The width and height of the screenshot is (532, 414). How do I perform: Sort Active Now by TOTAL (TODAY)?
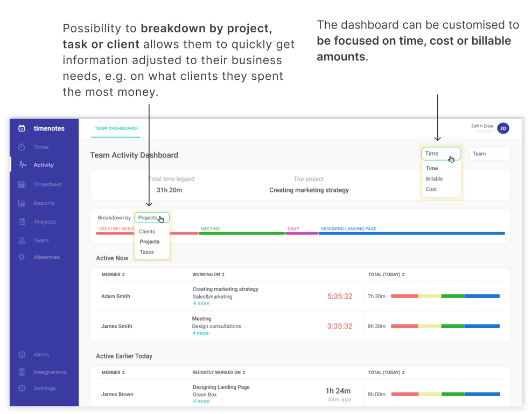(386, 274)
